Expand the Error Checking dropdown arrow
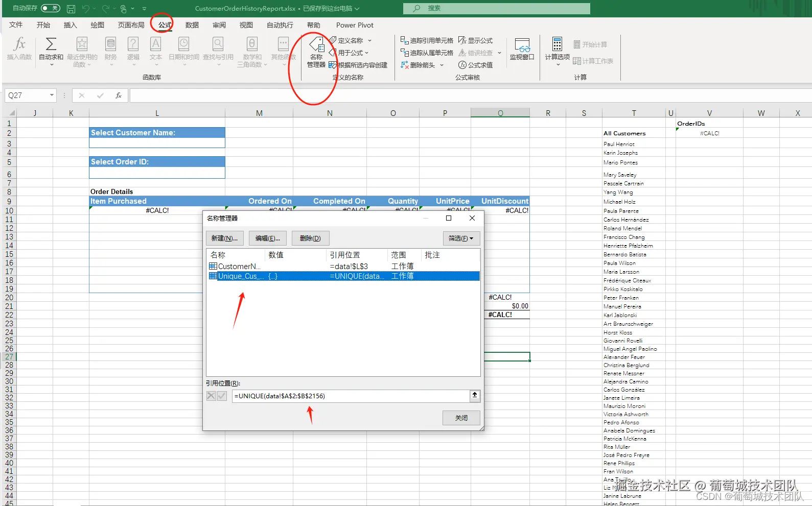Viewport: 812px width, 506px height. point(499,53)
